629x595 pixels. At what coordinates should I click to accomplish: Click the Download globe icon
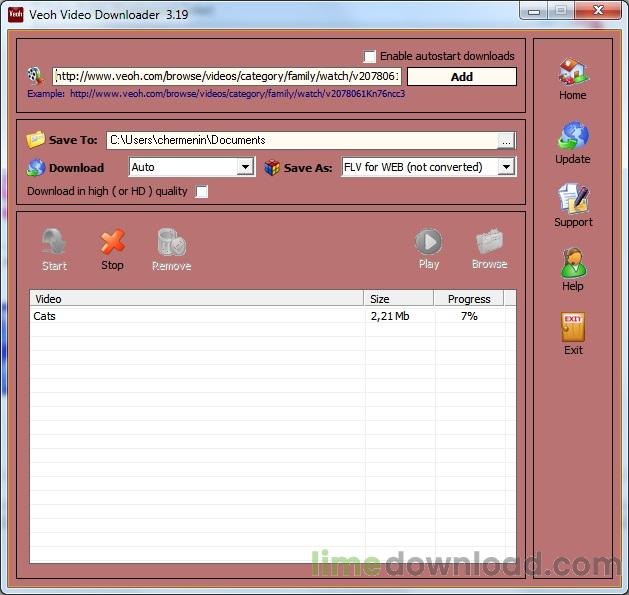(x=36, y=168)
